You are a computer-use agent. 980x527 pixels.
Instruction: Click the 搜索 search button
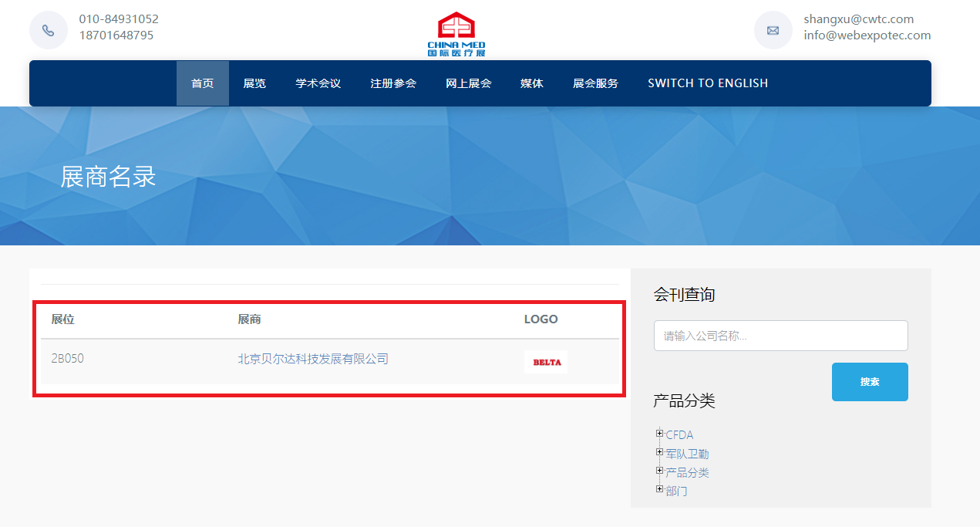coord(870,382)
